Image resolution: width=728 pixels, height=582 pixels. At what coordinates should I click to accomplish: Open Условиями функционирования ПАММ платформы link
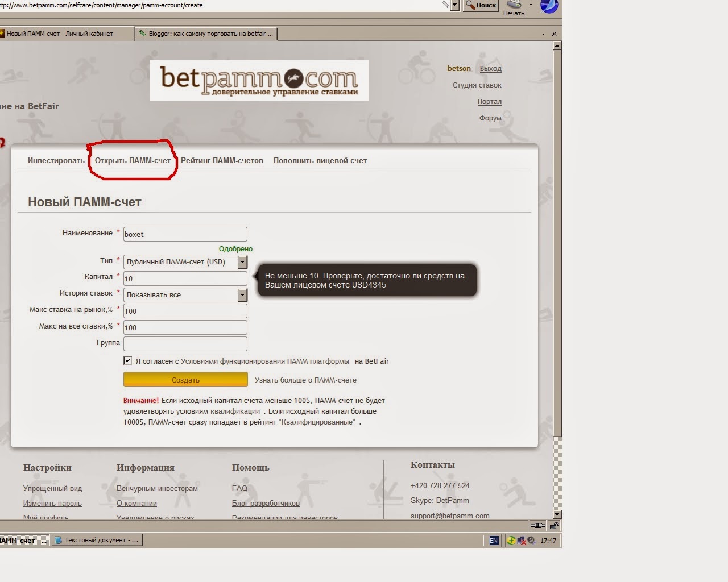point(264,361)
